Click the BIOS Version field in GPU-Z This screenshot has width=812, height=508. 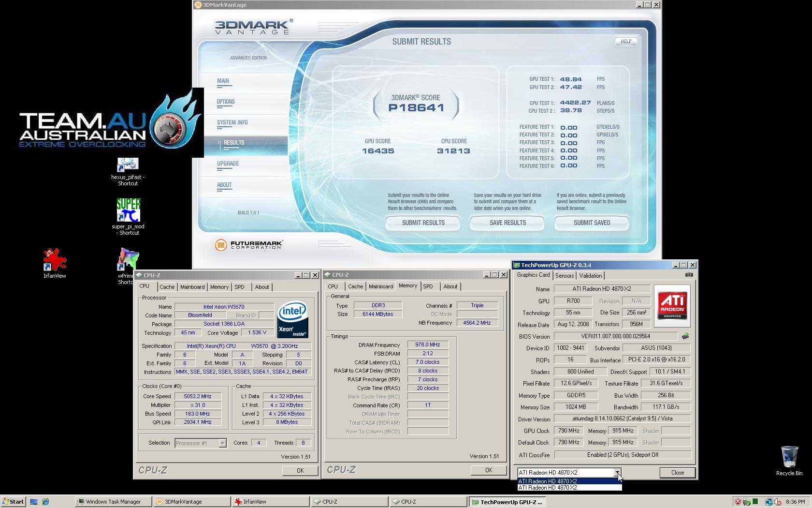click(x=616, y=336)
